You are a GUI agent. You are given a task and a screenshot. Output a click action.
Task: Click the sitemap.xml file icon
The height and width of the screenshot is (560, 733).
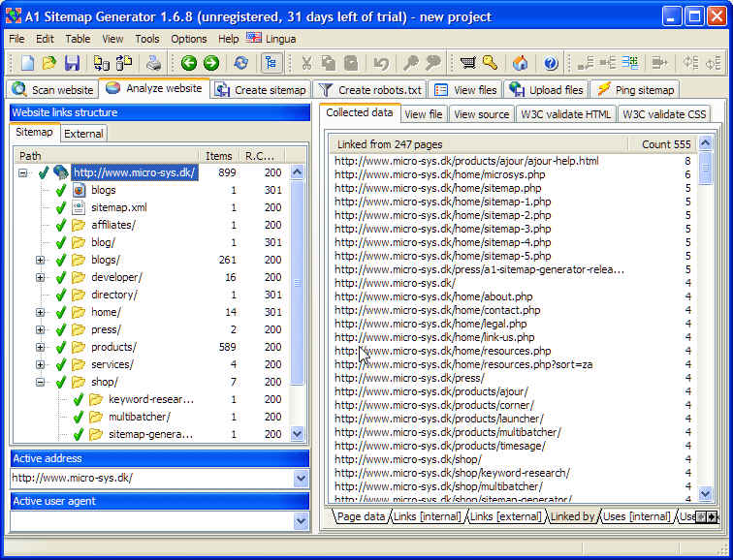coord(79,207)
